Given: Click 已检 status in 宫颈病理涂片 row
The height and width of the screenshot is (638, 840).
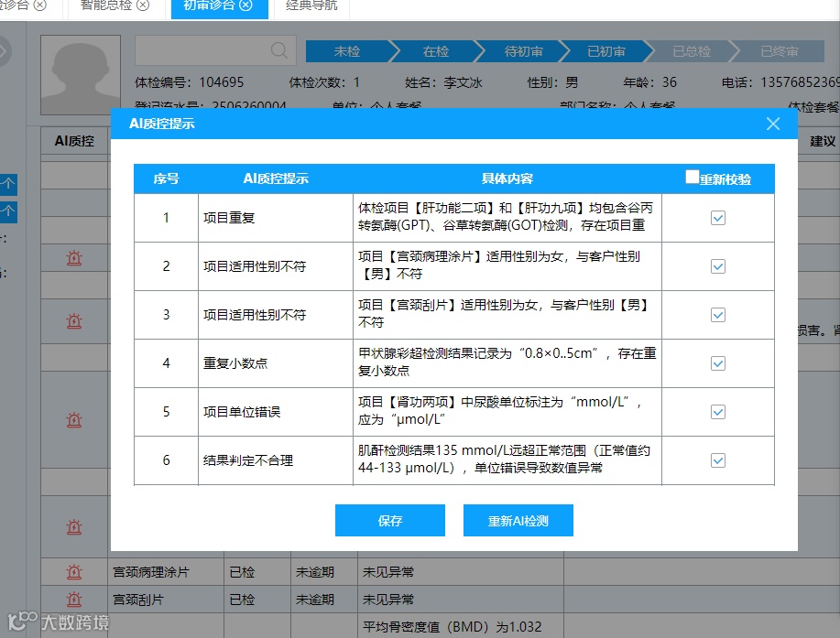Looking at the screenshot, I should tap(242, 572).
